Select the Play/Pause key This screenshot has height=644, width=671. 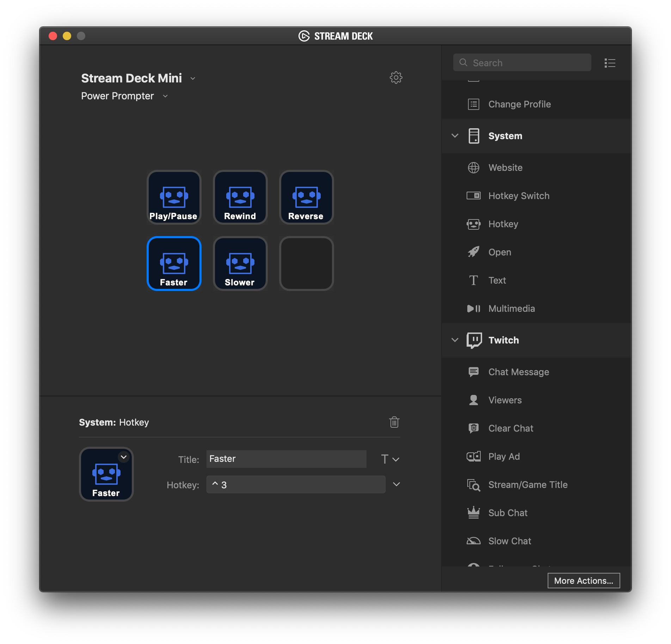(x=174, y=197)
